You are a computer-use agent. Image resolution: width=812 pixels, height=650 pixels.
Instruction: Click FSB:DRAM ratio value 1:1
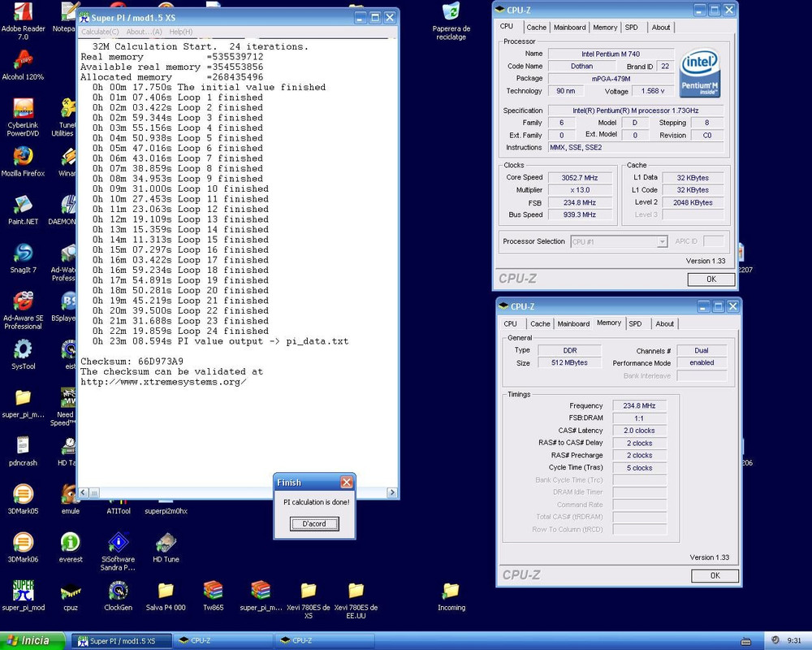[639, 418]
